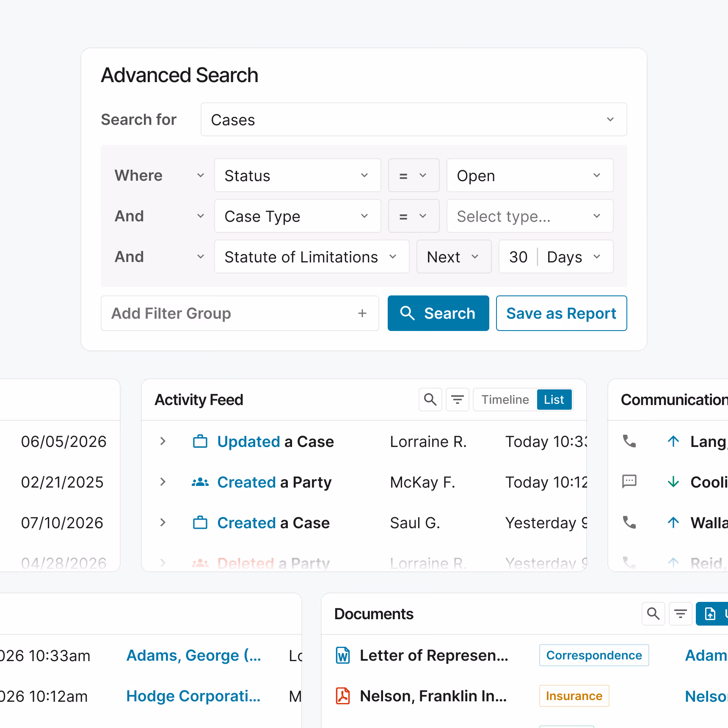The height and width of the screenshot is (728, 728).
Task: Click the Documents upload file button
Action: [712, 614]
